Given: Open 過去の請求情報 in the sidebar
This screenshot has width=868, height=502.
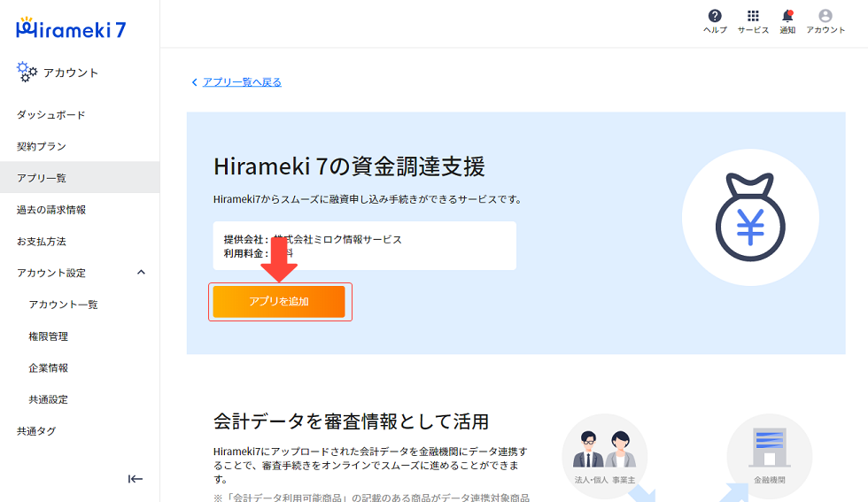Looking at the screenshot, I should (x=80, y=210).
